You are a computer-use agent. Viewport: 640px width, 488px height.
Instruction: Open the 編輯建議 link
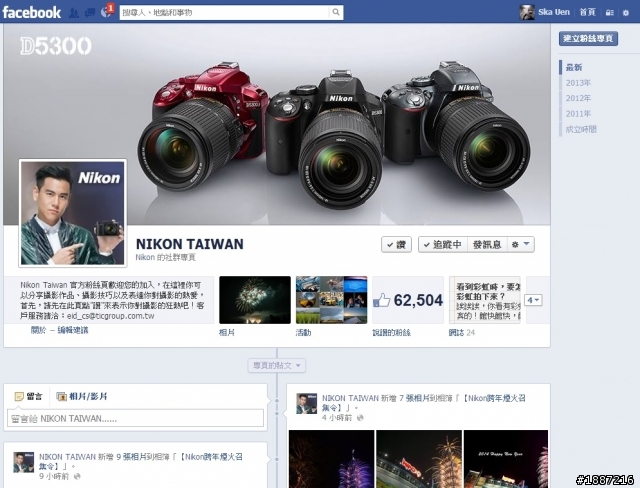tap(73, 330)
